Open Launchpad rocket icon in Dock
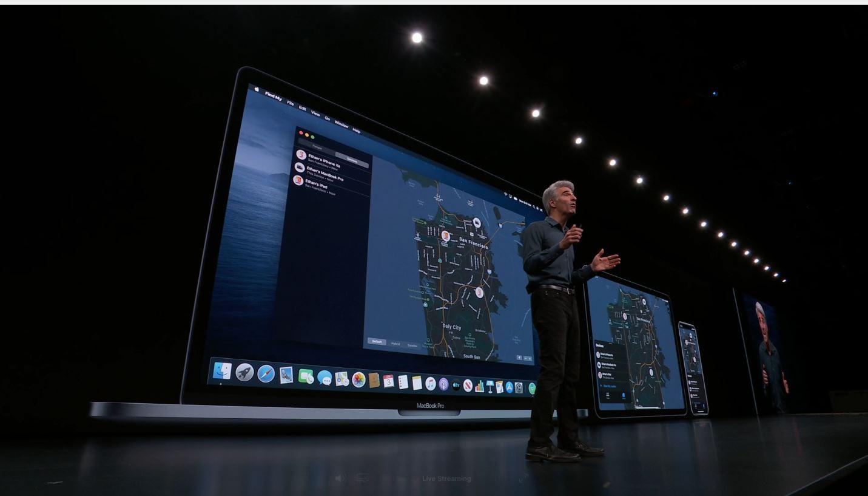 point(244,372)
